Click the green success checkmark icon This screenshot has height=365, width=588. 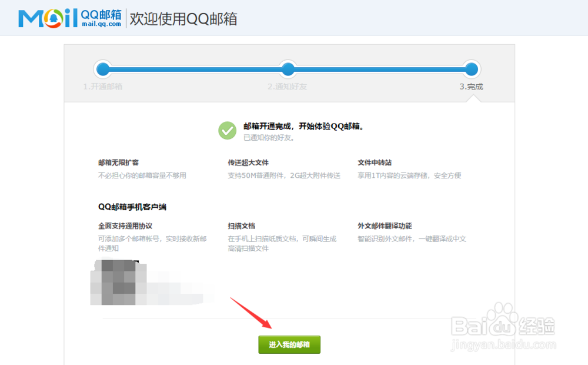pyautogui.click(x=227, y=130)
